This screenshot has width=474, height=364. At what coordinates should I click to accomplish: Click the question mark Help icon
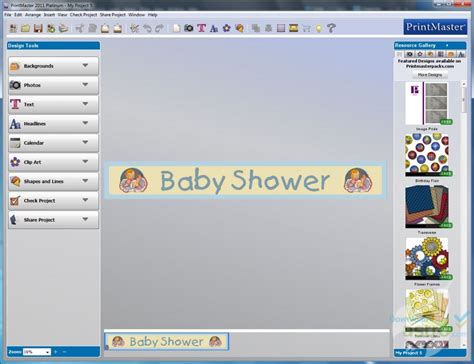331,28
